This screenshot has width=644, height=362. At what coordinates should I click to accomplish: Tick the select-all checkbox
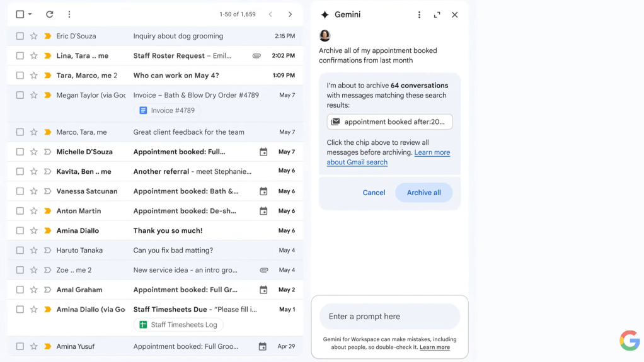click(20, 14)
